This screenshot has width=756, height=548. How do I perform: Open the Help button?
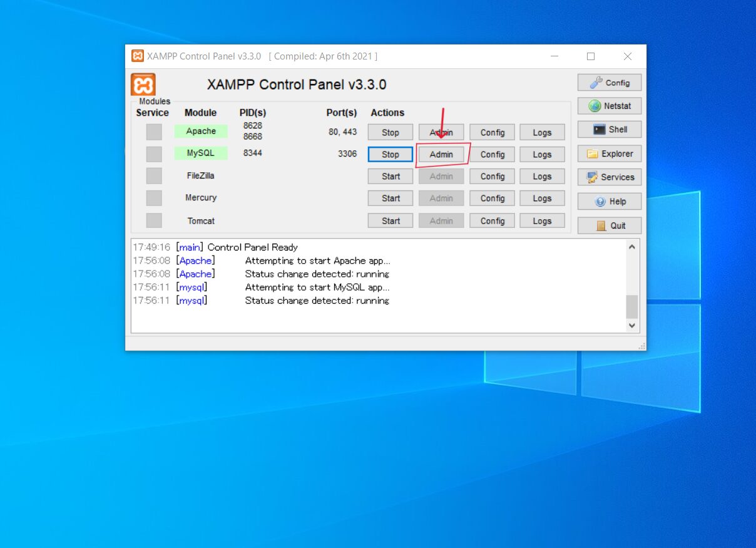(x=610, y=202)
